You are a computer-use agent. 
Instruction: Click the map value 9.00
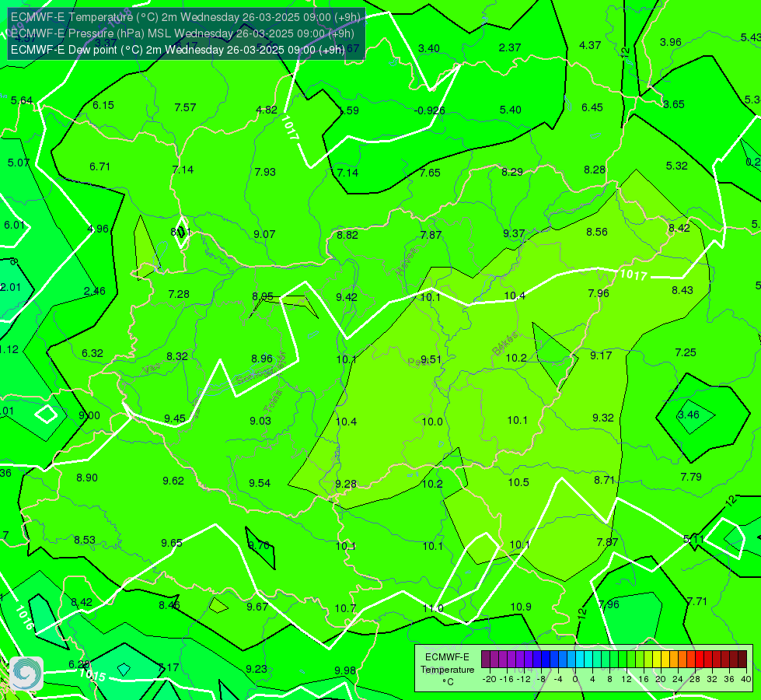tap(89, 416)
